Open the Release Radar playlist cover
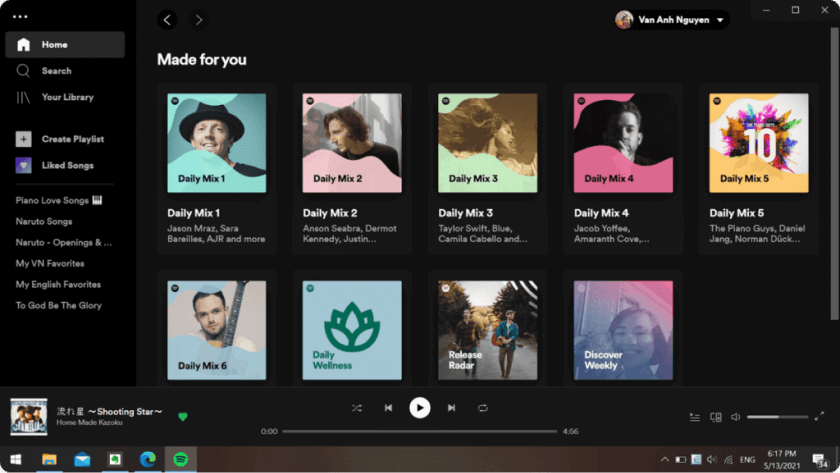The height and width of the screenshot is (473, 840). [x=488, y=330]
